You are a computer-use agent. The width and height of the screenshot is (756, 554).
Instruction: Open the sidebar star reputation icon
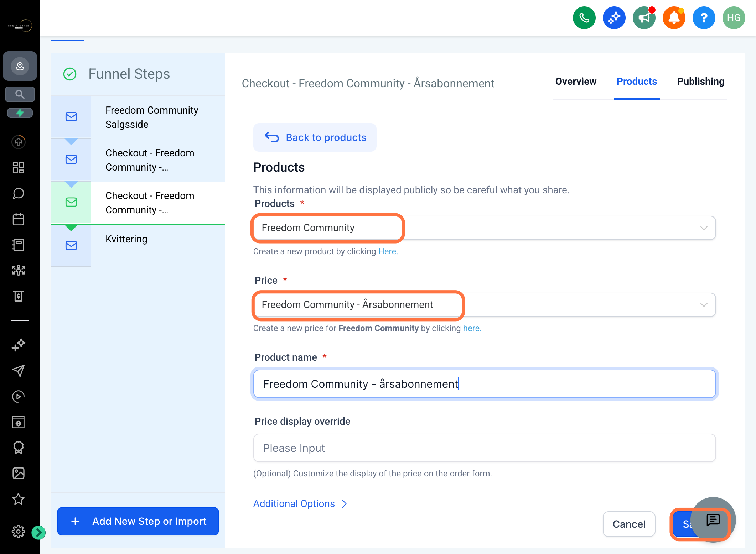[19, 499]
